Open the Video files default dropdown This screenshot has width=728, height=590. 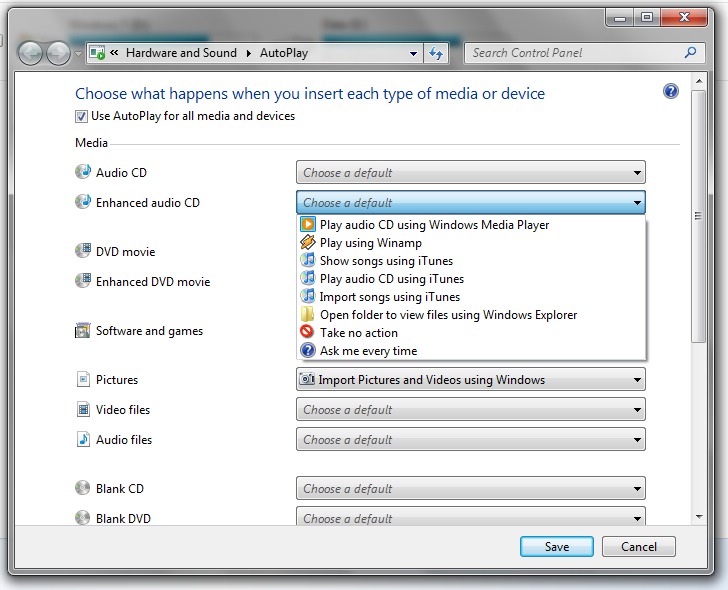[470, 410]
